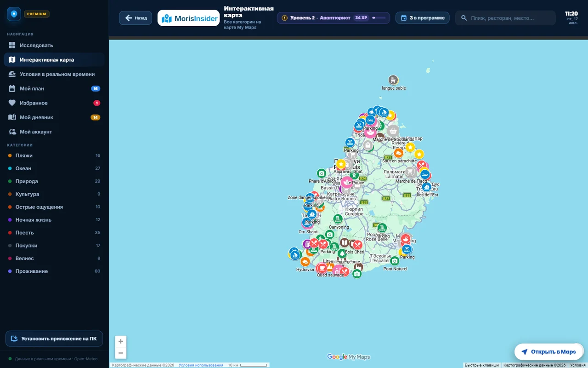Click the waterfall marker above Rose Belle
This screenshot has height=368, width=588.
click(x=382, y=228)
